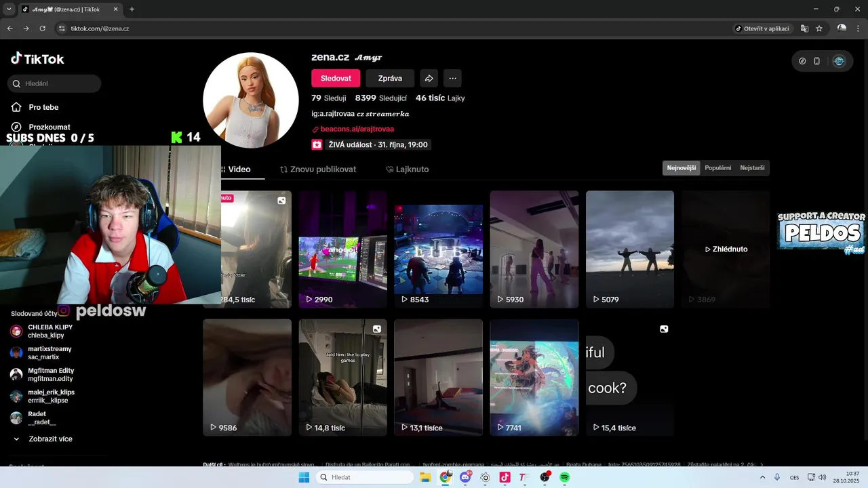This screenshot has height=488, width=868.
Task: Open the TikTok app on the taskbar
Action: 505,477
